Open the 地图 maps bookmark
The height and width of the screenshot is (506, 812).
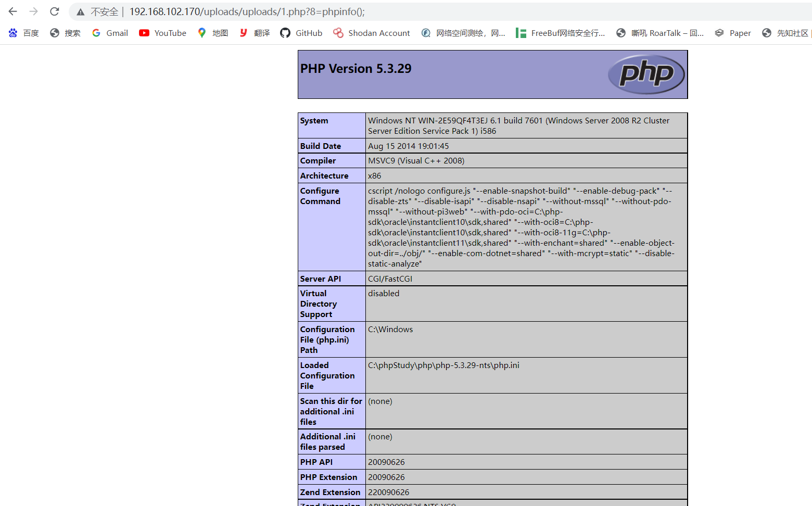point(213,33)
